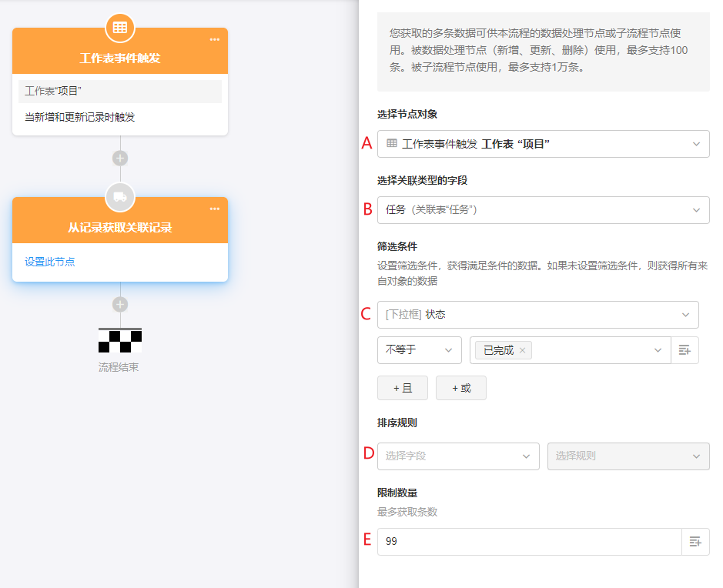723x588 pixels.
Task: Open the 选择规则 sort rule dropdown
Action: [628, 456]
